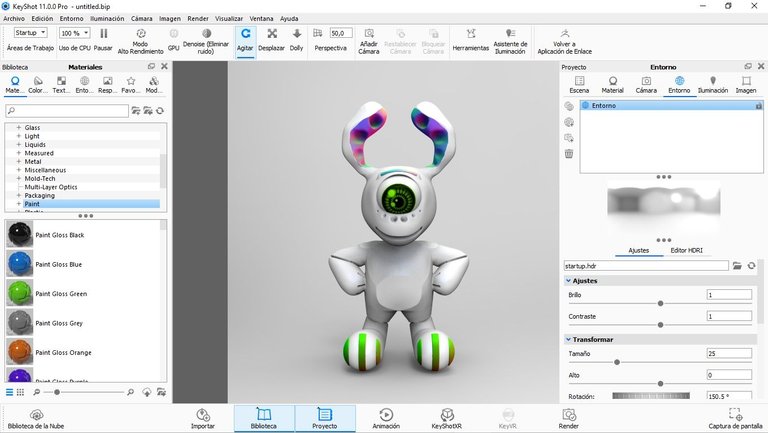Screen dimensions: 768x433
Task: Select the Multi-Layer Optics folder
Action: (51, 187)
